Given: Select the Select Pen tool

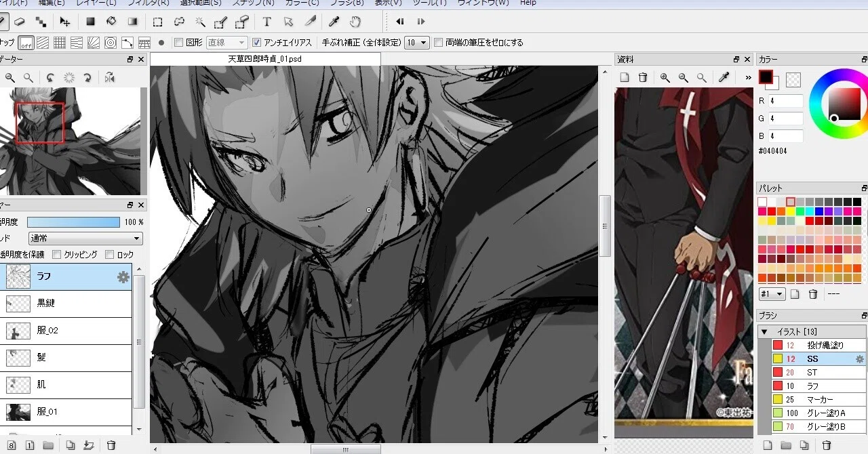Looking at the screenshot, I should [x=221, y=22].
